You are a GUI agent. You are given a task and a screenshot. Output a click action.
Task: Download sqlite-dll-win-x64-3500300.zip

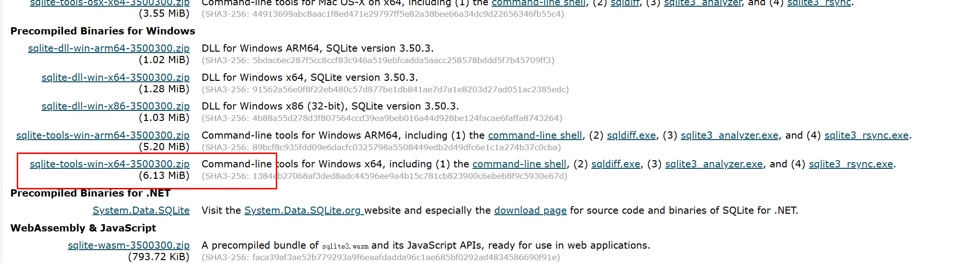pos(115,77)
